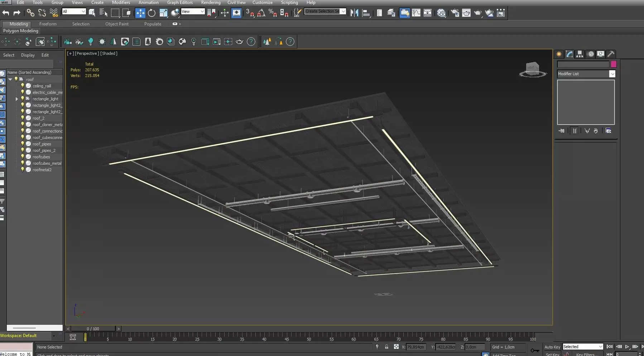644x356 pixels.
Task: Select the roofcubes_metal object in the list
Action: click(x=47, y=163)
